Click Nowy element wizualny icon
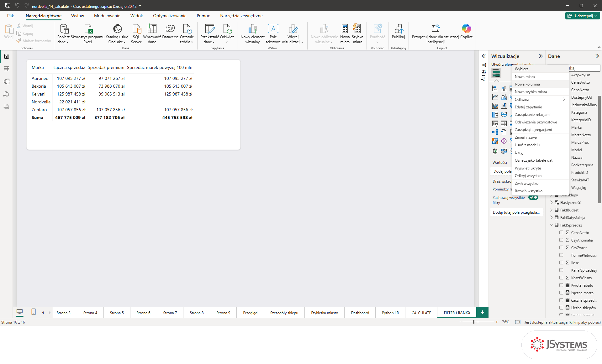This screenshot has width=602, height=364. coord(252,29)
